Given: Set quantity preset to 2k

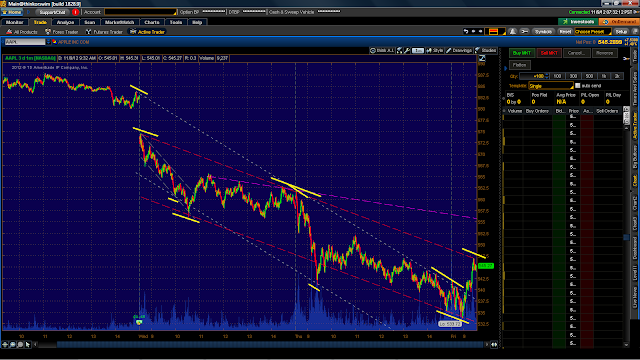Looking at the screenshot, I should [617, 76].
